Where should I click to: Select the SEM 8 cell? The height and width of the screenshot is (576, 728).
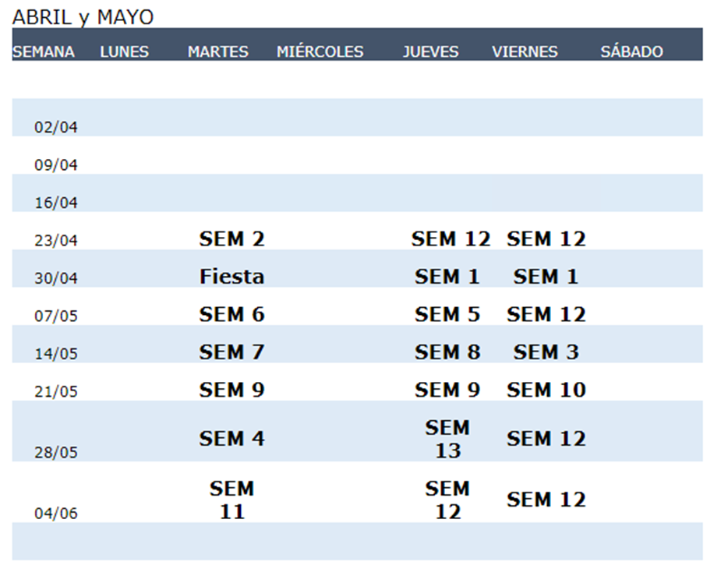(447, 352)
